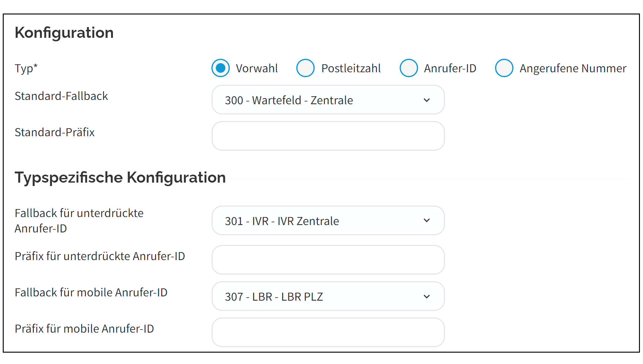This screenshot has height=364, width=643.
Task: Click the Präfix für mobile Anrufer-ID field
Action: coord(328,332)
